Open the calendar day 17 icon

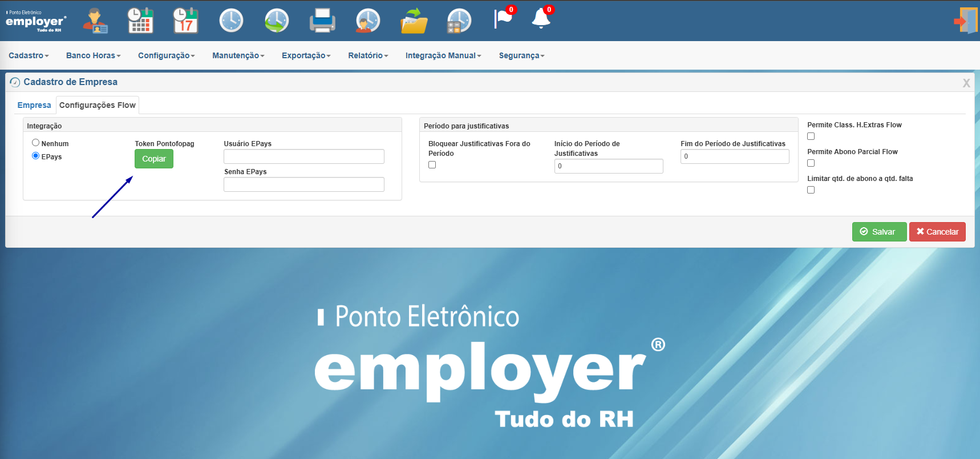coord(185,21)
